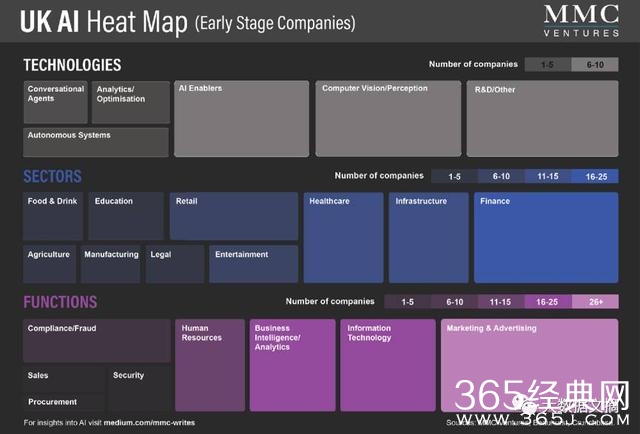Select the Information Technology tile

tap(387, 365)
